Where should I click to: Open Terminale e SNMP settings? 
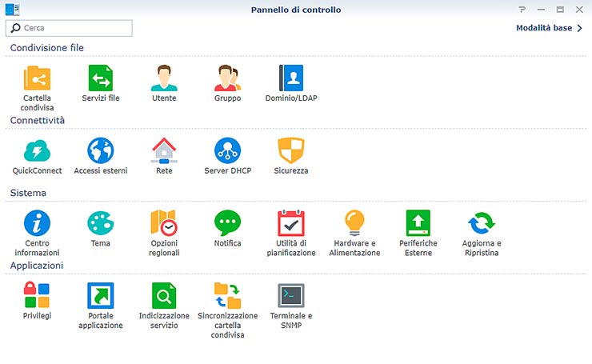291,296
